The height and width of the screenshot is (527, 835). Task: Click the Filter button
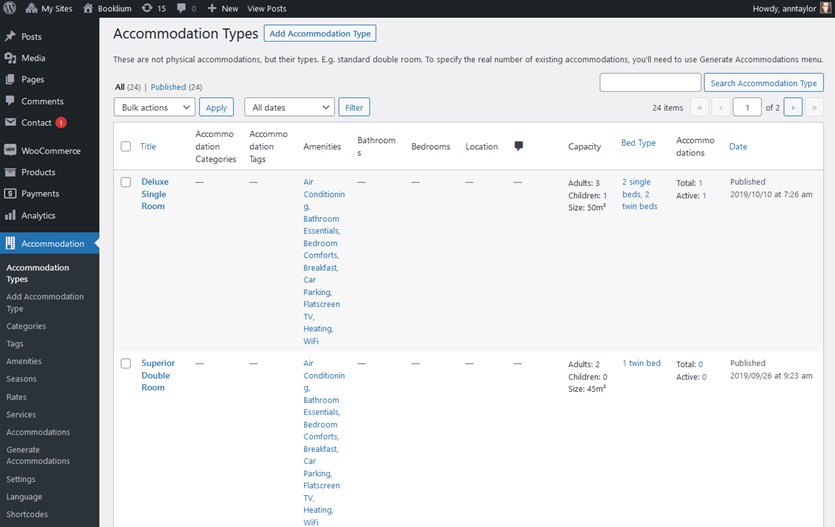[x=354, y=108]
